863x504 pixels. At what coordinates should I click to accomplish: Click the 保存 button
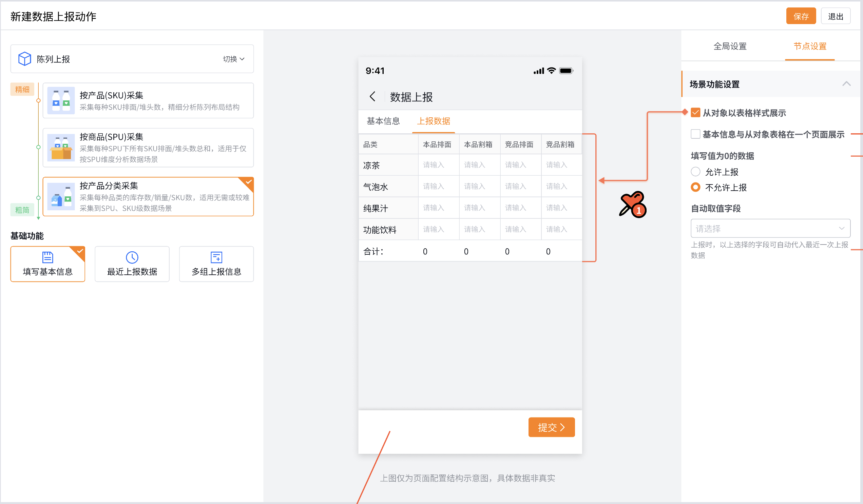[801, 16]
